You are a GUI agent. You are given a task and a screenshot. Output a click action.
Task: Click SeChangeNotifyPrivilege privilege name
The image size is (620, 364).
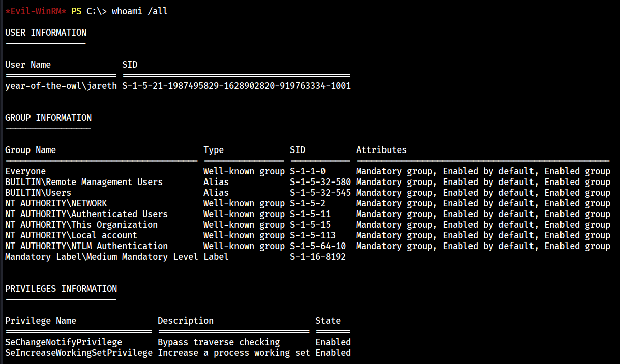pos(64,342)
